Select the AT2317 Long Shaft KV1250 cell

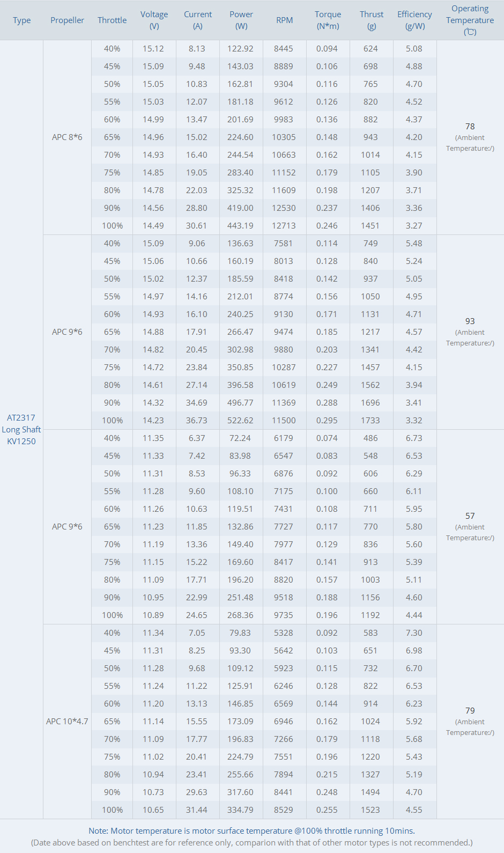coord(21,429)
